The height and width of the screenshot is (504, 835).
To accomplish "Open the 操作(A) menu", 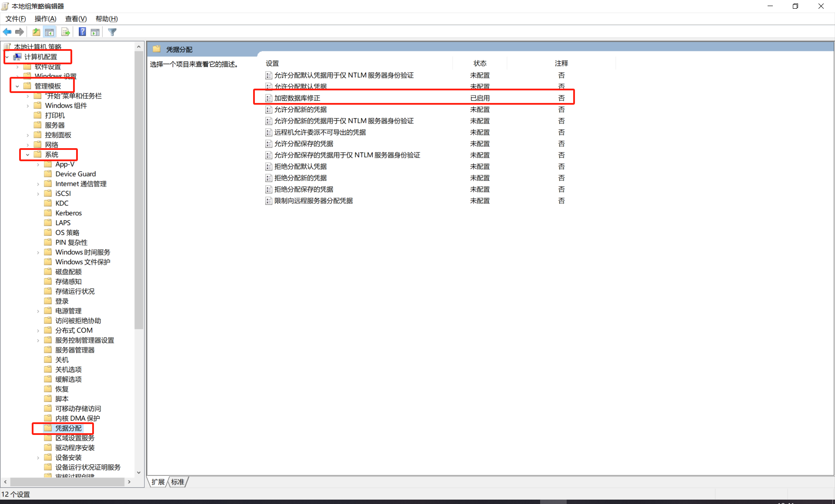I will click(x=45, y=19).
